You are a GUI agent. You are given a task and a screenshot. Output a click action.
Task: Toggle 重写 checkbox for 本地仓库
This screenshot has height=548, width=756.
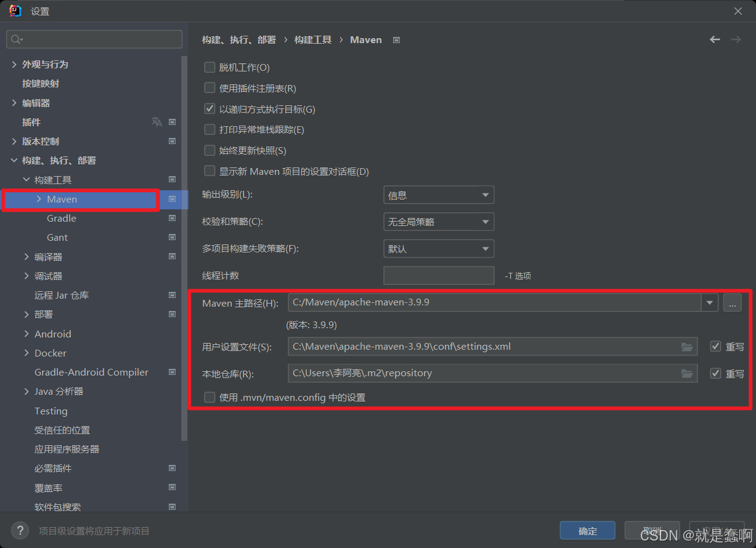[715, 373]
